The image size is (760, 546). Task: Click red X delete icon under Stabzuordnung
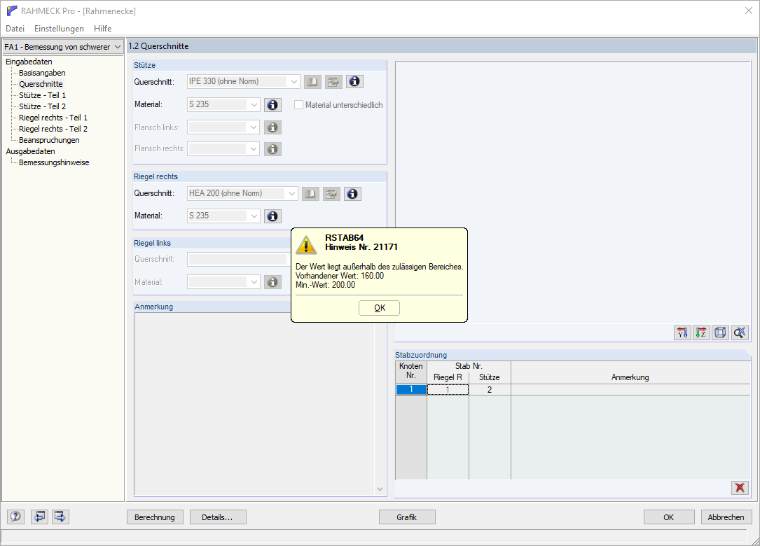pyautogui.click(x=740, y=487)
